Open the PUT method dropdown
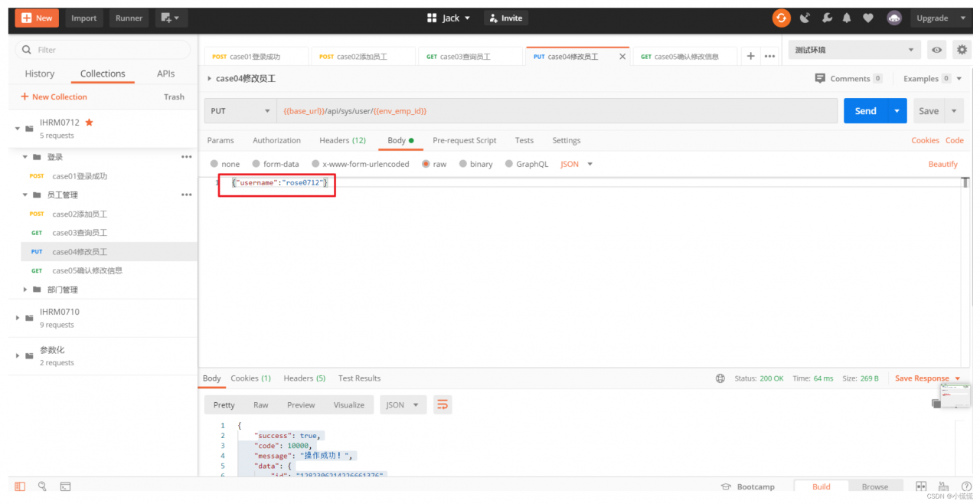This screenshot has height=504, width=980. (x=240, y=111)
